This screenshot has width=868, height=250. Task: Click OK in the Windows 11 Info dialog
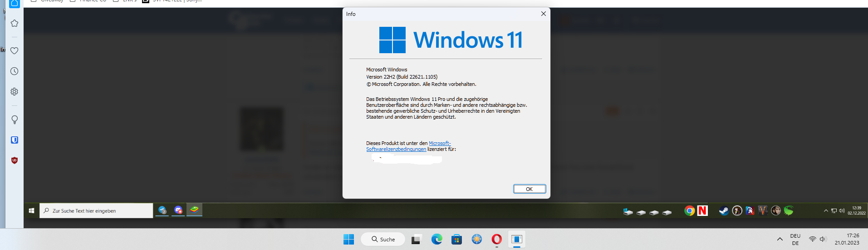point(529,189)
